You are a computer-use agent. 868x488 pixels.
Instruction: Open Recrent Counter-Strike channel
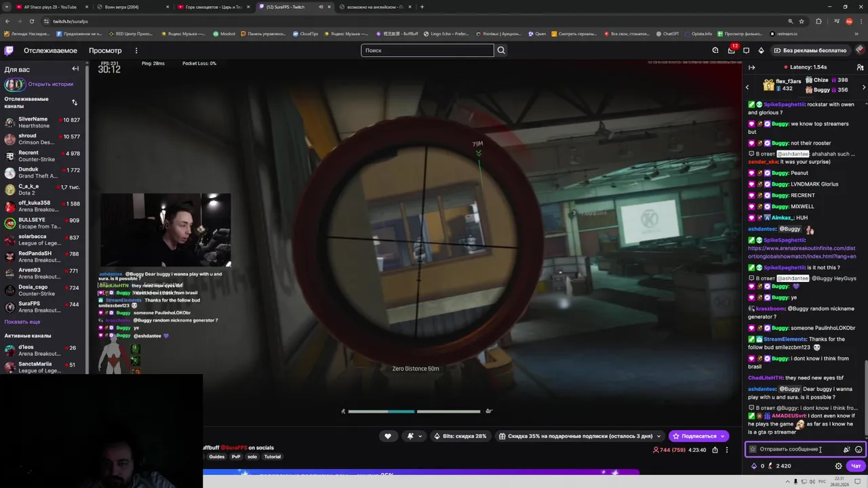(42, 156)
